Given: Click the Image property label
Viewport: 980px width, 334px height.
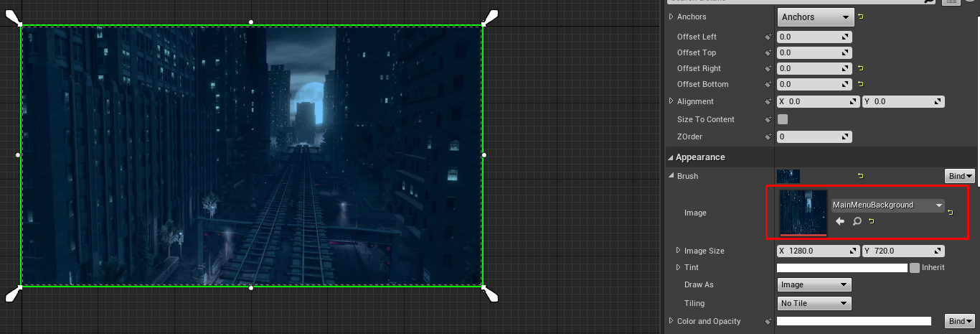Looking at the screenshot, I should pos(696,213).
